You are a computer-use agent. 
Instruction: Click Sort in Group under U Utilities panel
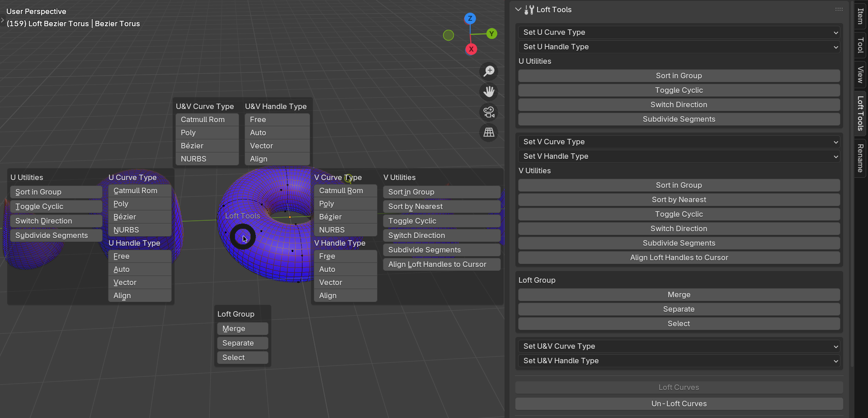pos(679,76)
